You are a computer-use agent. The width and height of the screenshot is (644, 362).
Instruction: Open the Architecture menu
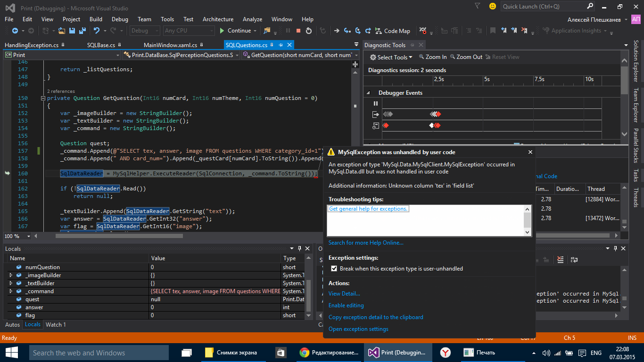click(218, 19)
